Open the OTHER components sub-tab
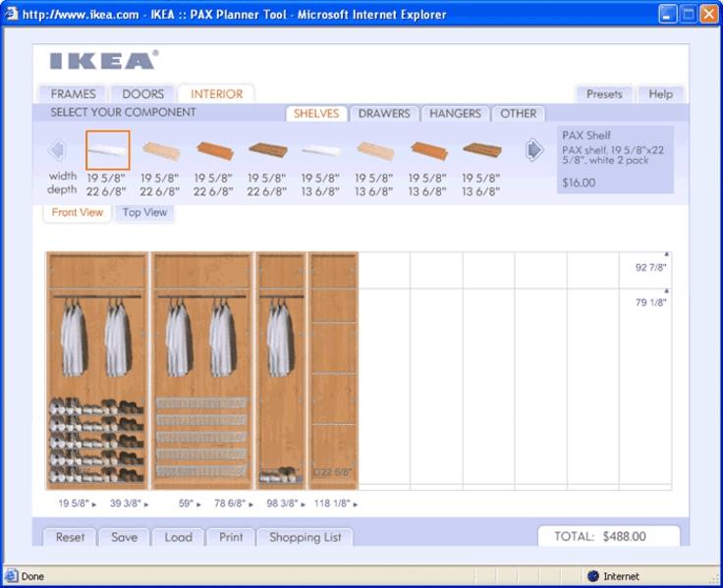The width and height of the screenshot is (723, 588). (x=519, y=113)
